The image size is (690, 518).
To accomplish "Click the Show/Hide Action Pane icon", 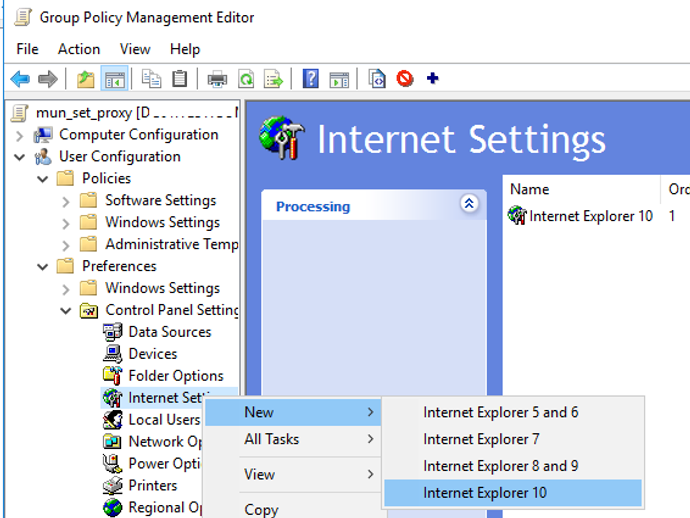I will (x=339, y=80).
